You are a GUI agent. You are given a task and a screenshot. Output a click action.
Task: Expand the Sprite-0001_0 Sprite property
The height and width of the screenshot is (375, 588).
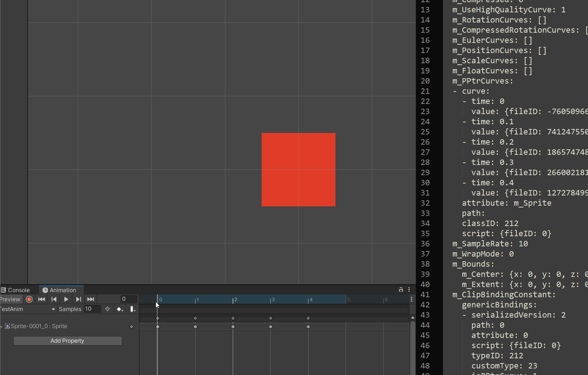coord(2,326)
